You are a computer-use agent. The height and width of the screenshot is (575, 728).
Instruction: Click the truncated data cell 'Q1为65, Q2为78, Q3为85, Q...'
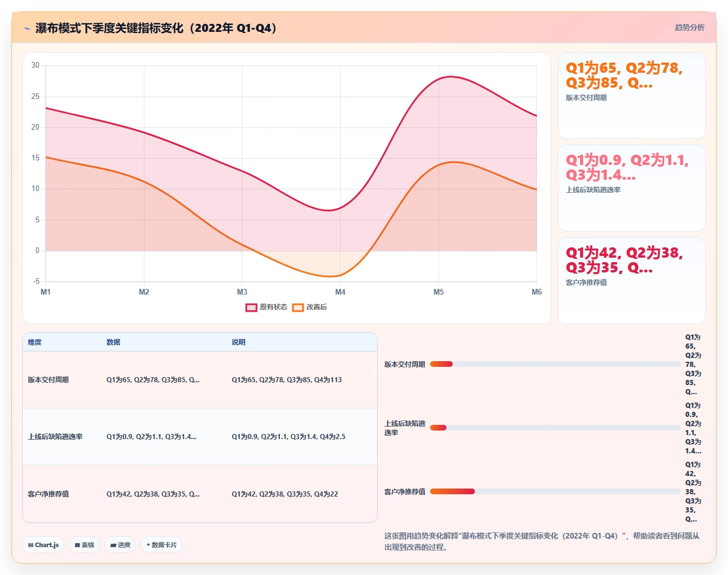tap(153, 380)
